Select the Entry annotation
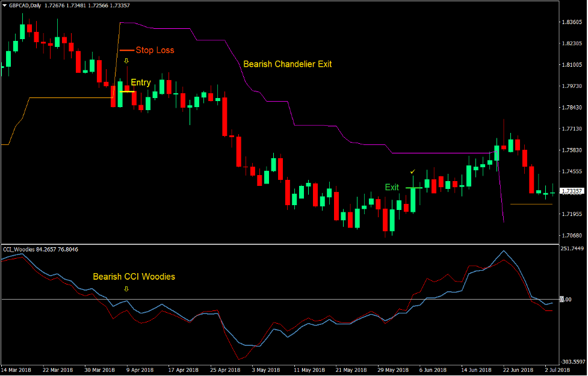 pyautogui.click(x=140, y=82)
